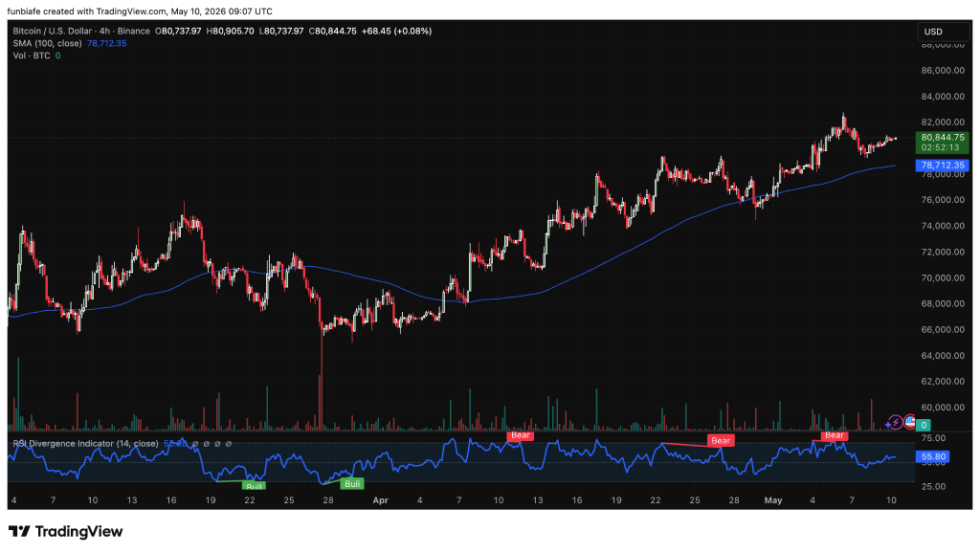Screen dimensions: 980x553
Task: Click the US flag economic event icon
Action: tap(909, 423)
